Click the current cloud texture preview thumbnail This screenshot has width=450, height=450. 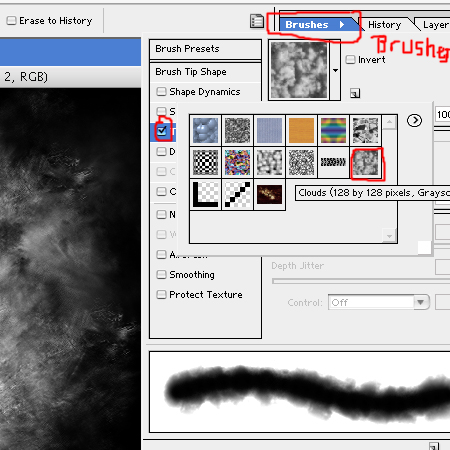[x=299, y=70]
